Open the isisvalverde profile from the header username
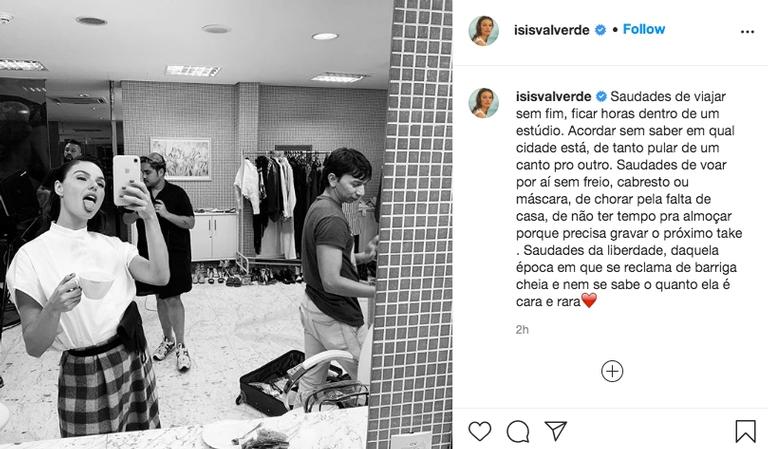The image size is (768, 449). pos(552,30)
